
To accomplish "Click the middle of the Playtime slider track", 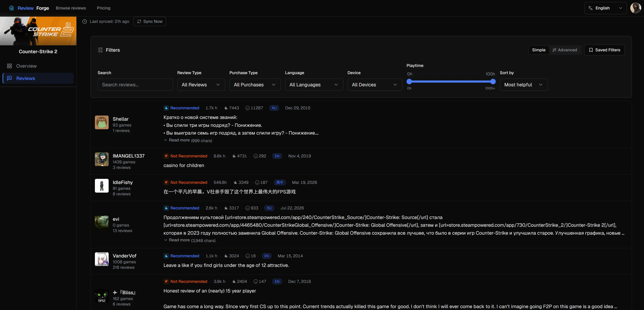I will [x=451, y=82].
